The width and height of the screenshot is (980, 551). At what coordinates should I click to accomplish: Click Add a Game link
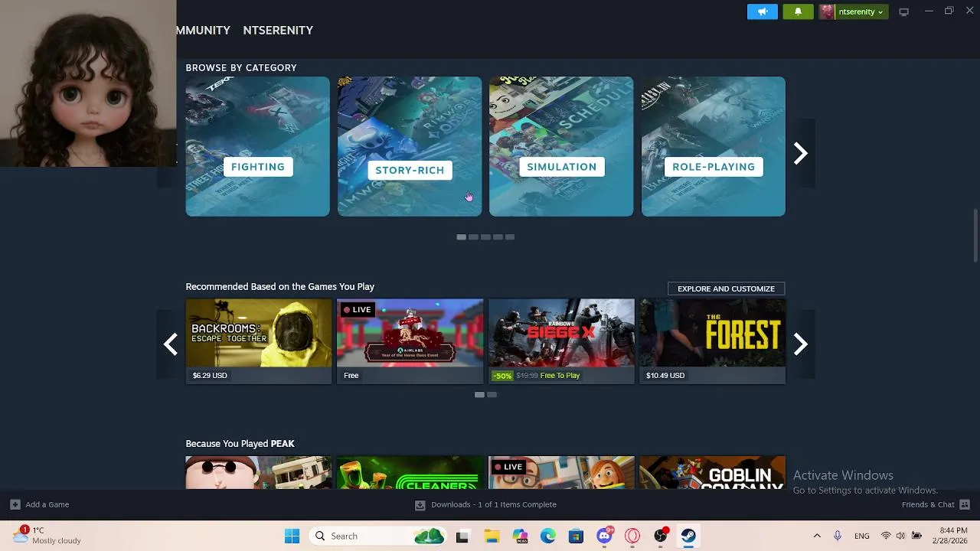(47, 504)
